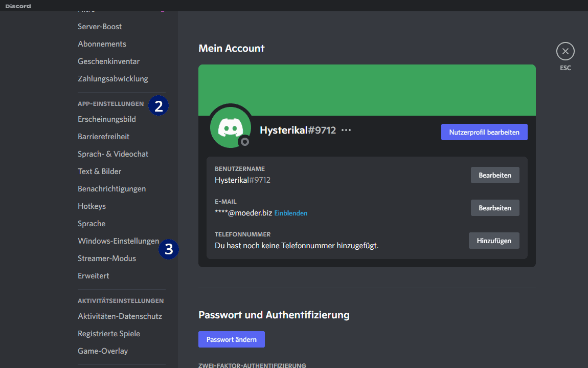Image resolution: width=588 pixels, height=368 pixels.
Task: Open Registrierte Spiele settings
Action: (109, 334)
